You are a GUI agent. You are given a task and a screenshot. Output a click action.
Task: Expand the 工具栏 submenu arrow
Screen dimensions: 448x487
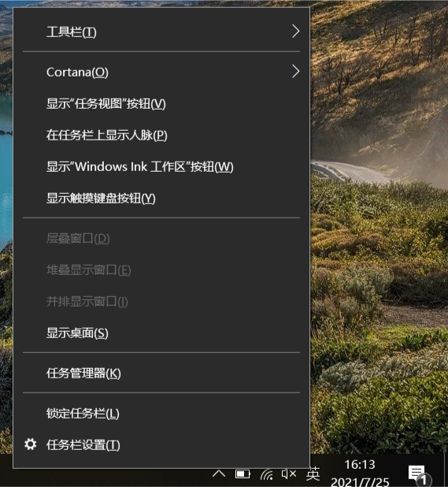(296, 32)
